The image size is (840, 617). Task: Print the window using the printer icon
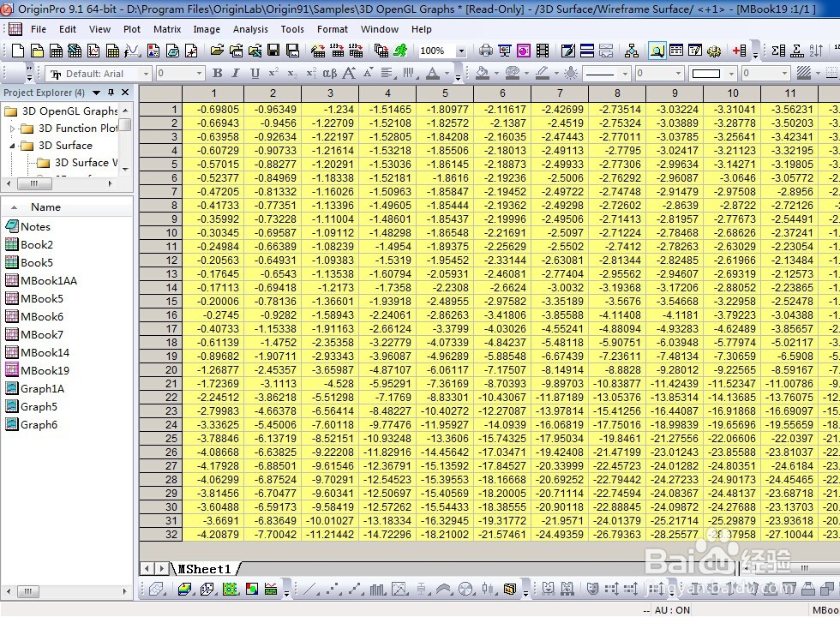click(x=486, y=51)
